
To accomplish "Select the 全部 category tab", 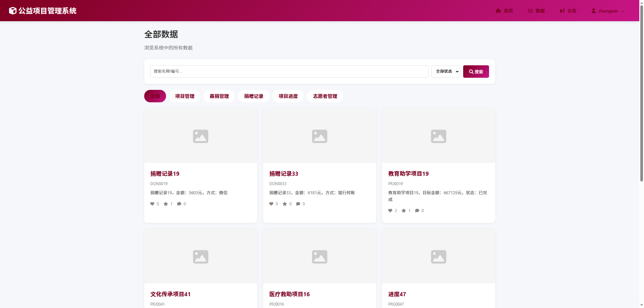I will click(x=155, y=96).
